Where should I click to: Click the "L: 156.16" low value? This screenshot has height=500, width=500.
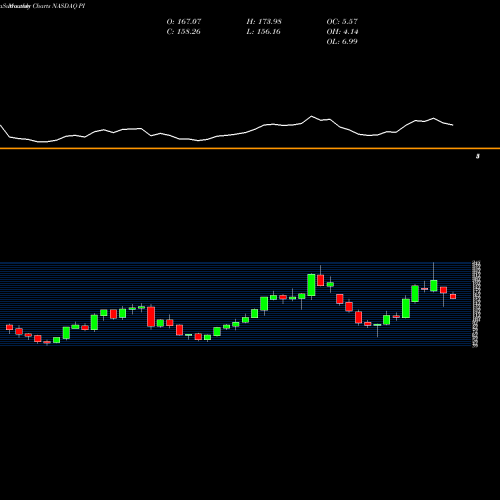click(x=263, y=32)
